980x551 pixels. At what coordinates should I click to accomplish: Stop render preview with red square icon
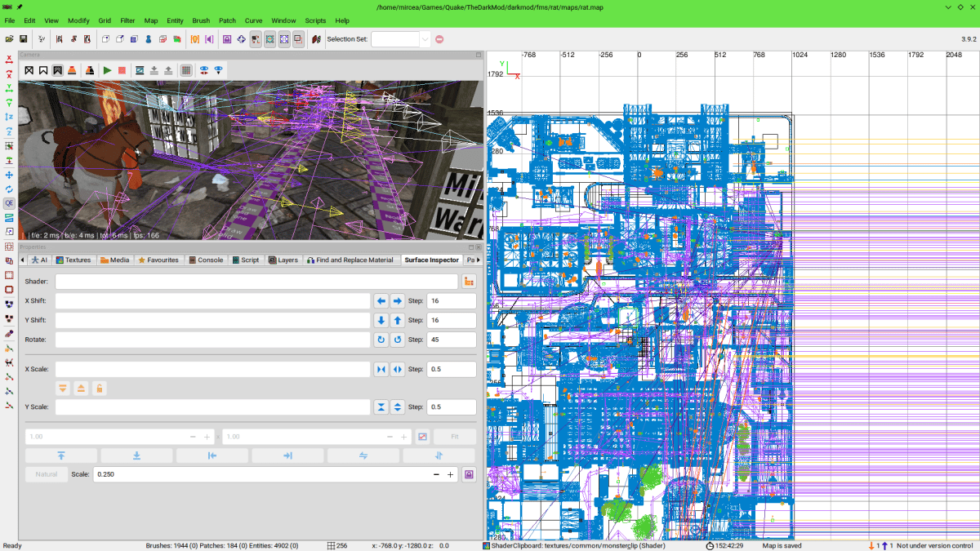pyautogui.click(x=122, y=71)
